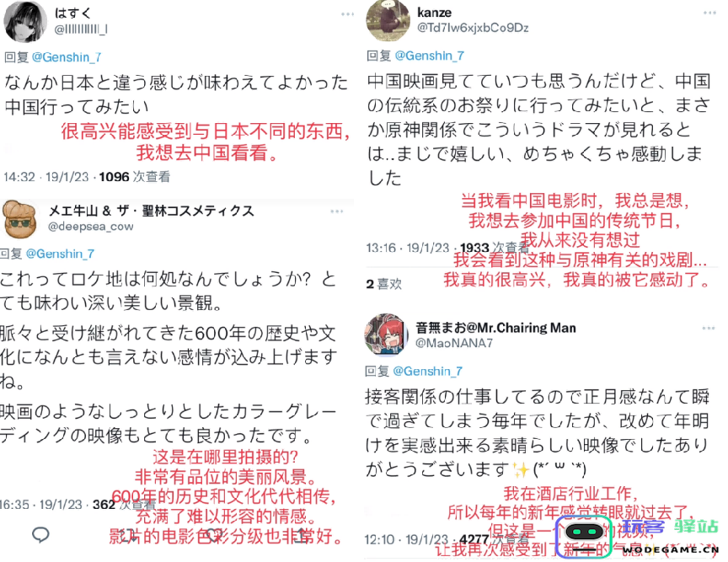Screen dimensions: 728x562
Task: Share the deepsea_cow tweet via share icon
Action: tap(302, 534)
